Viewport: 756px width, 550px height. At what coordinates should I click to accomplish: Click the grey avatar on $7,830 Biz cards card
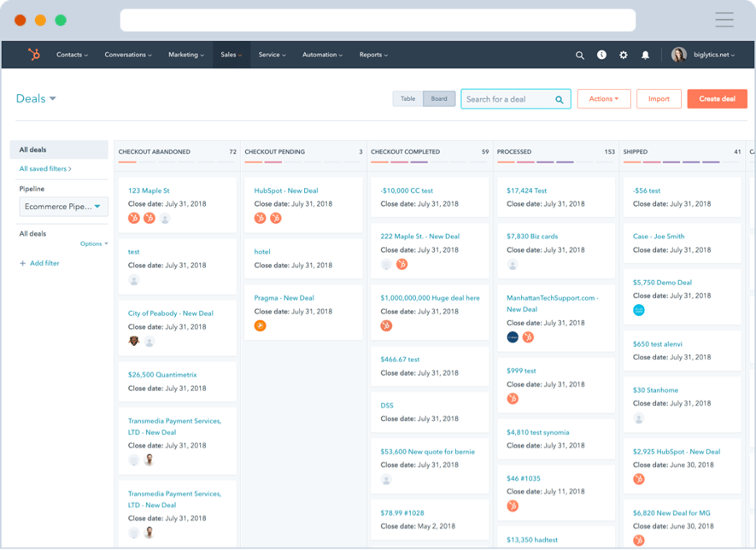(x=513, y=265)
